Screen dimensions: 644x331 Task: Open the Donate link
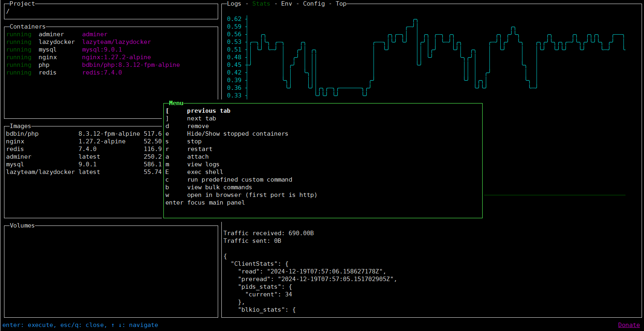(629, 325)
